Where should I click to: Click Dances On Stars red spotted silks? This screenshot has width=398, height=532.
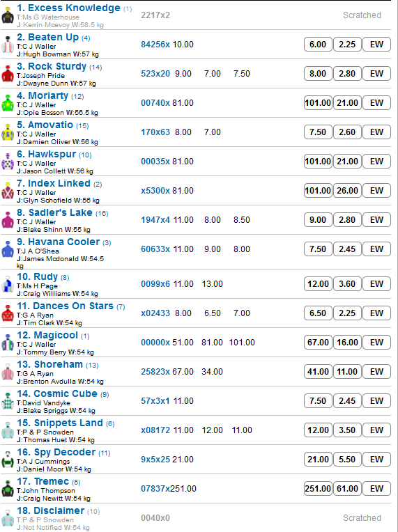pos(8,313)
